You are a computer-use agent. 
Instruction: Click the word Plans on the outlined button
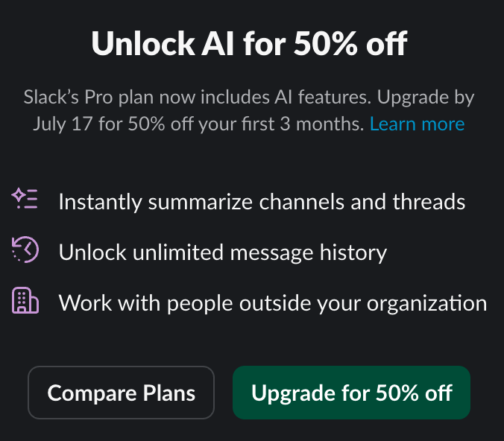click(169, 393)
